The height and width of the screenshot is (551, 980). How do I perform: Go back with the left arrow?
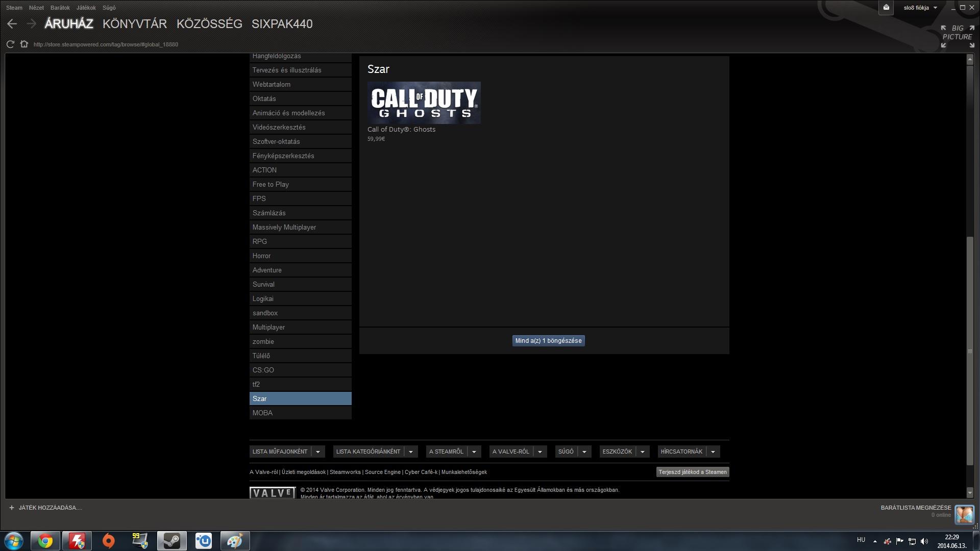(12, 24)
